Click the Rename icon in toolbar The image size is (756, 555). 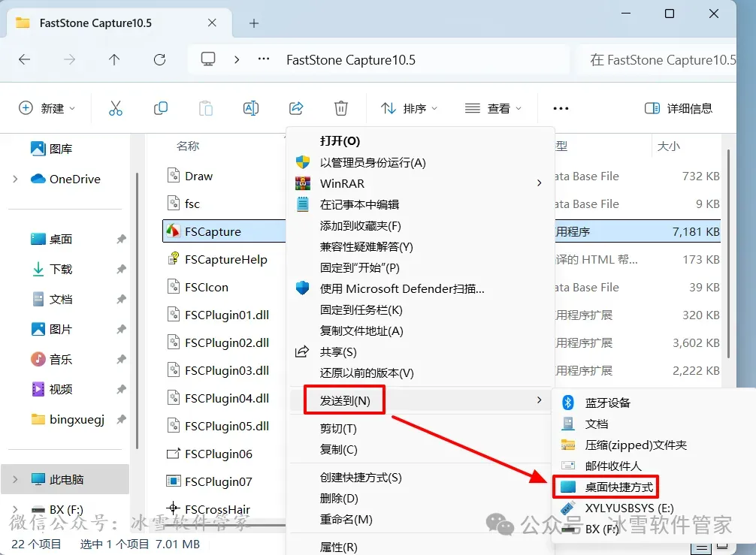[251, 108]
